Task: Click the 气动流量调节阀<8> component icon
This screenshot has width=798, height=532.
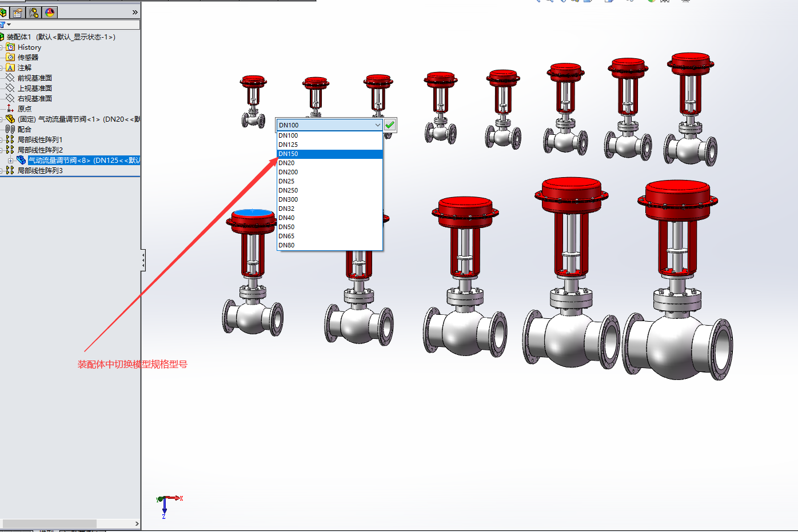Action: pyautogui.click(x=21, y=160)
